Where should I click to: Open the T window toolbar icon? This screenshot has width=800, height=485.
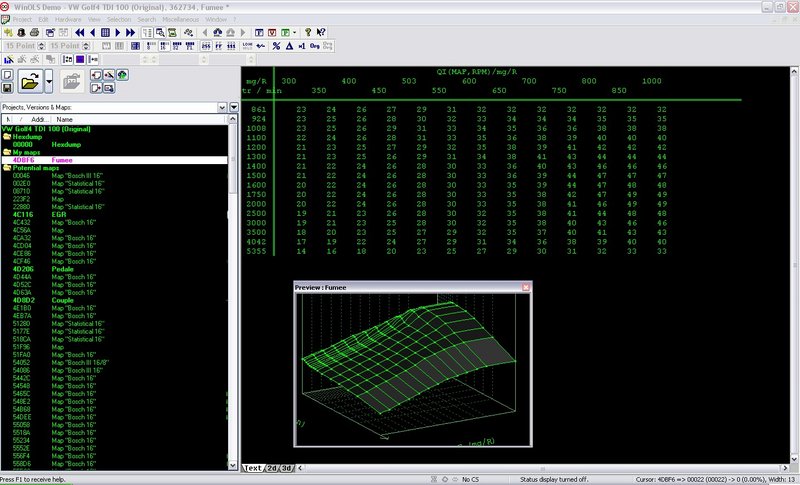coord(259,33)
